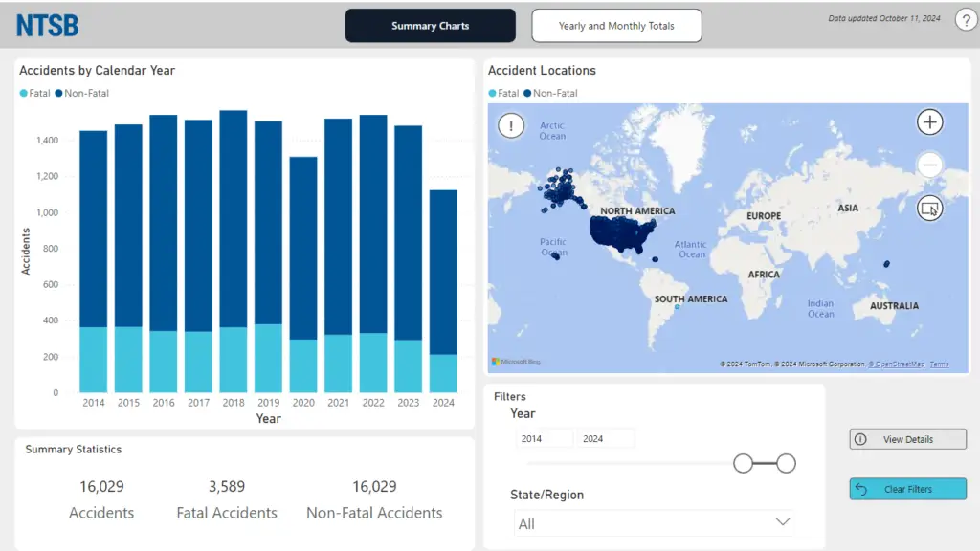Click the 2021 x-axis label
This screenshot has width=980, height=551.
(x=338, y=403)
